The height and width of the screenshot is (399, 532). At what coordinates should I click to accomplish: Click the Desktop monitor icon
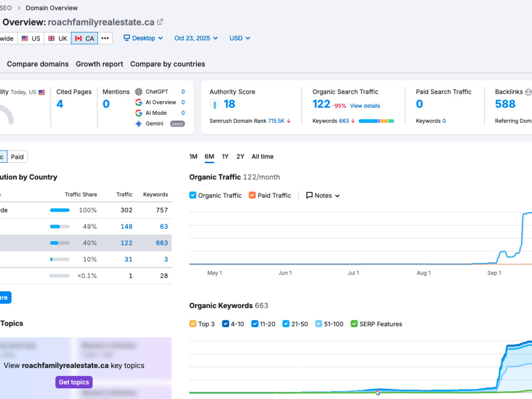coord(127,38)
